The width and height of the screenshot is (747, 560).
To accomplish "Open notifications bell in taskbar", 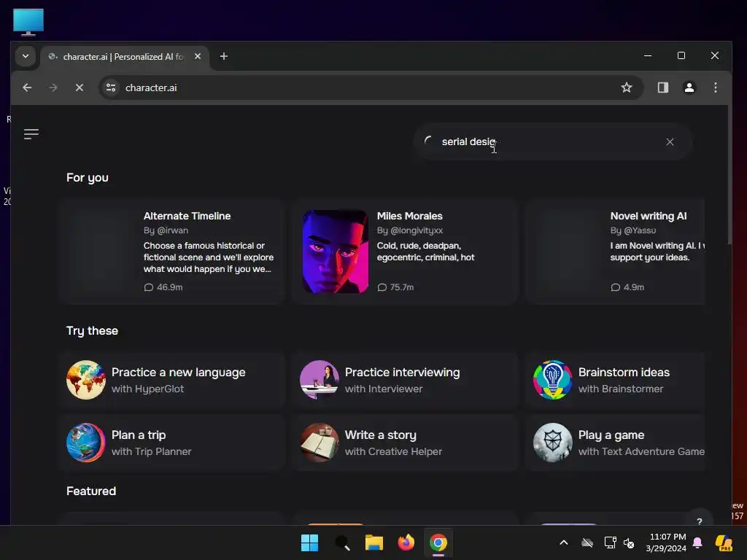I will click(x=697, y=542).
